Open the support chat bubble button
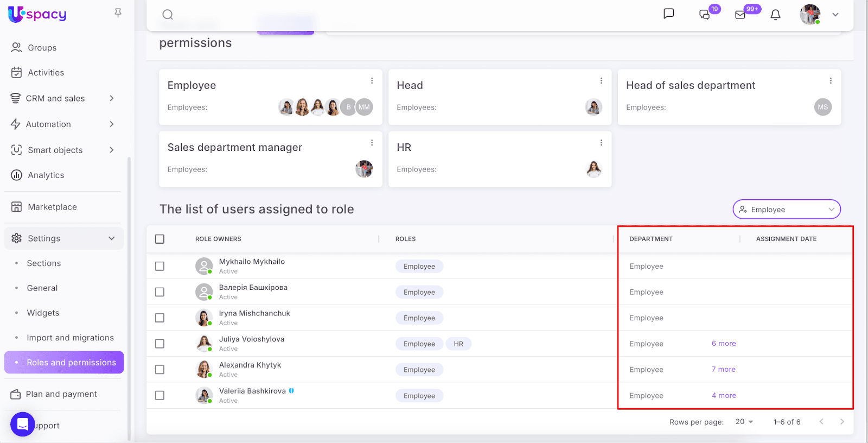868x443 pixels. coord(23,425)
